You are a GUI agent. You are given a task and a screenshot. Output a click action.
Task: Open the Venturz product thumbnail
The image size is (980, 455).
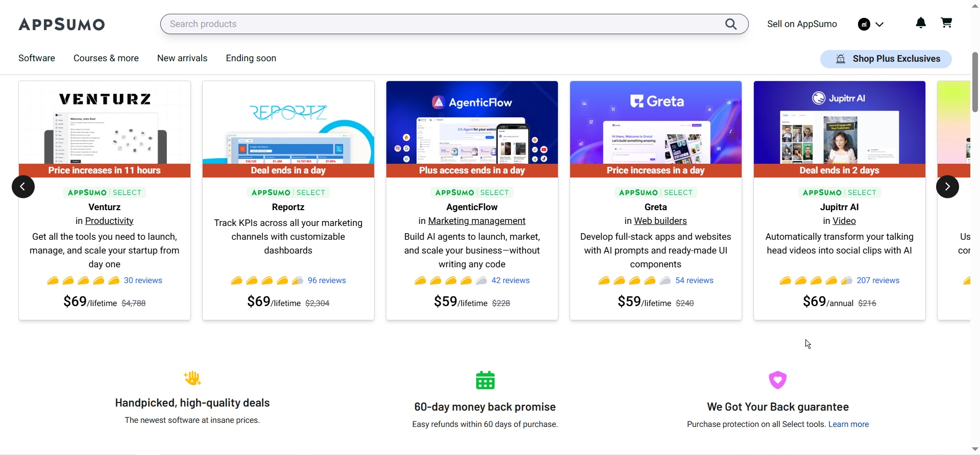[105, 122]
